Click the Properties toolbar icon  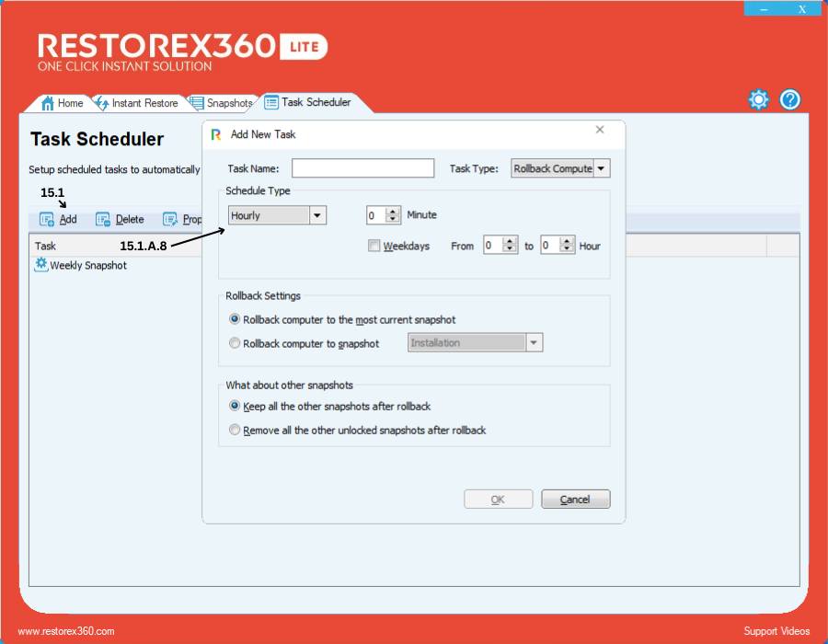coord(170,220)
